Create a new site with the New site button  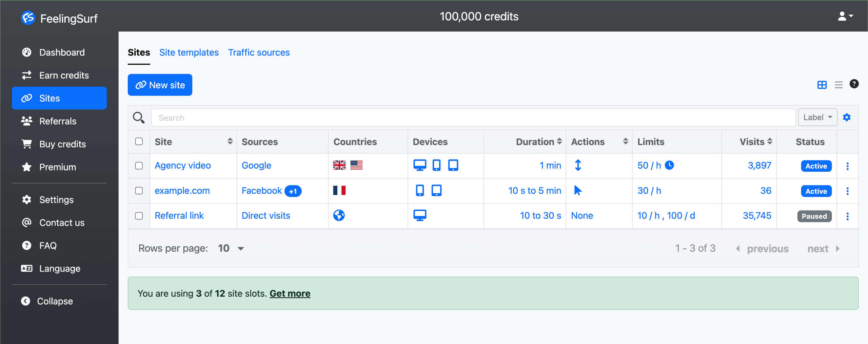(160, 85)
